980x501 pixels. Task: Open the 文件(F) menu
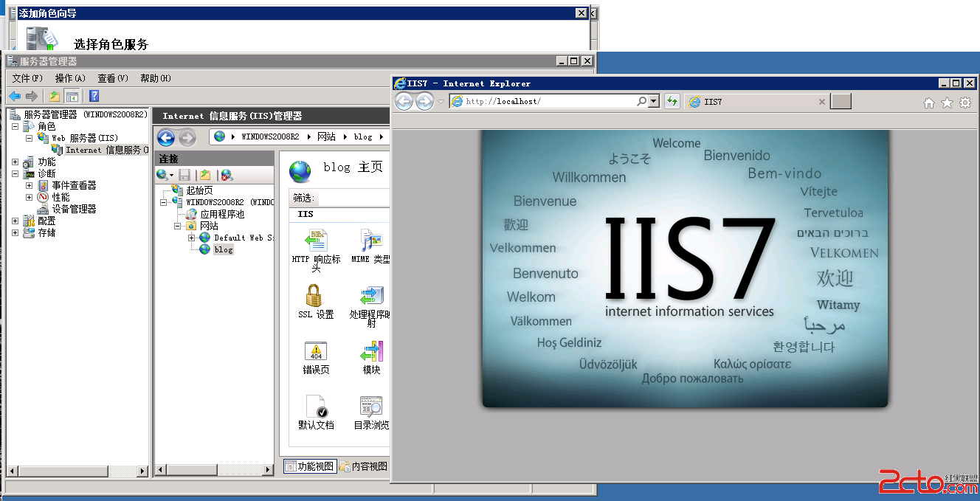tap(27, 78)
